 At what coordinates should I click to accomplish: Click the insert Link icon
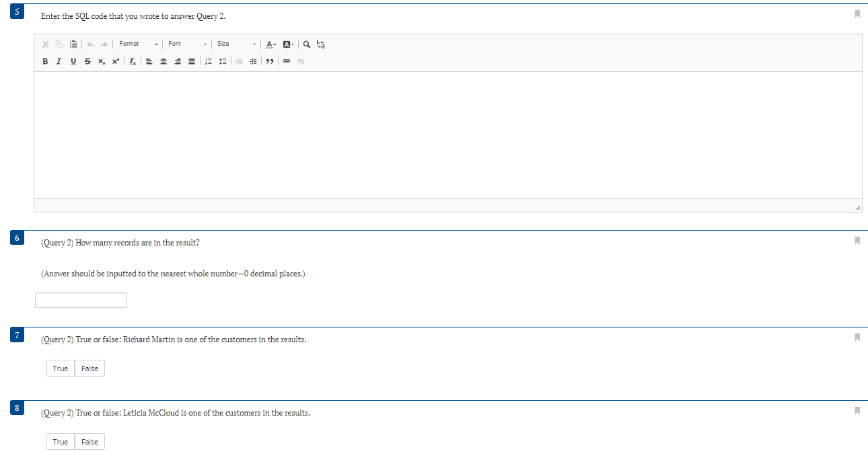point(287,61)
